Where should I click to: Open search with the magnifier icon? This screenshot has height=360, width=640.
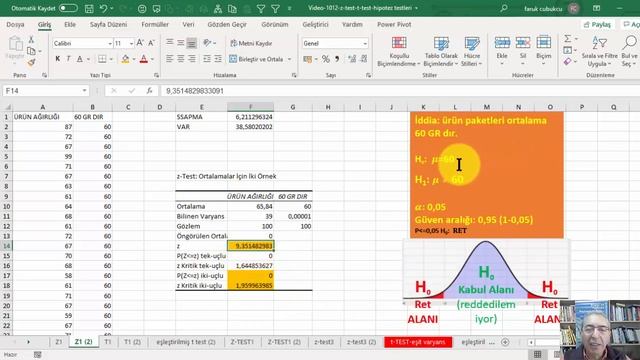pyautogui.click(x=504, y=8)
